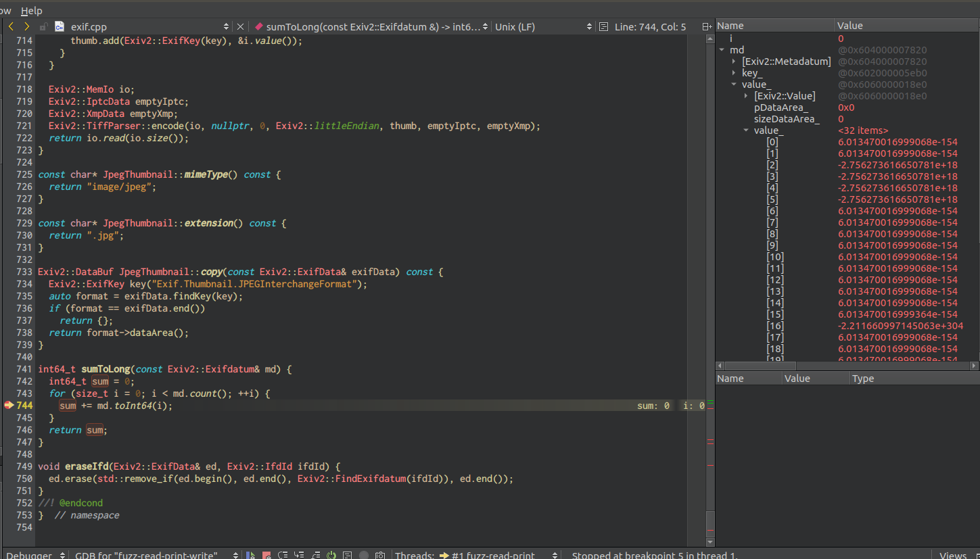Click the red interrupt debugging icon
Image resolution: width=980 pixels, height=559 pixels.
pyautogui.click(x=266, y=554)
